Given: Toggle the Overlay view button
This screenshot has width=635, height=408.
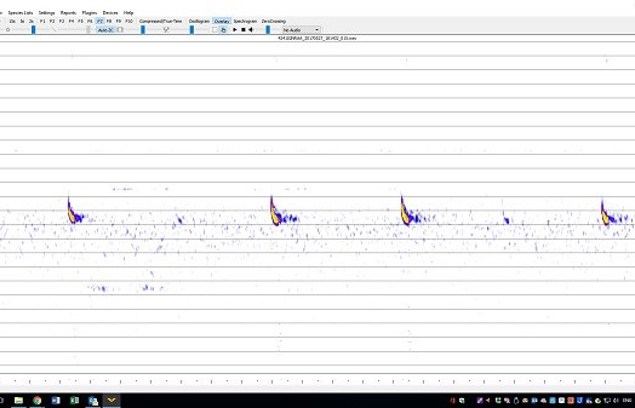Looking at the screenshot, I should pyautogui.click(x=221, y=20).
